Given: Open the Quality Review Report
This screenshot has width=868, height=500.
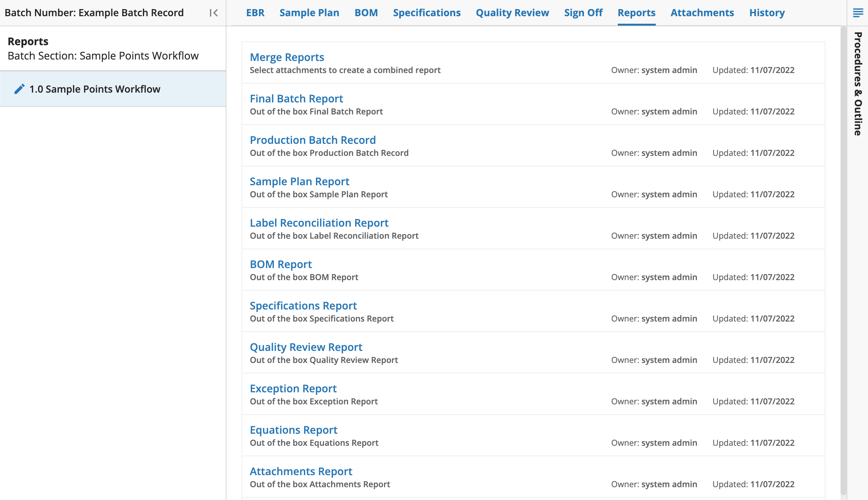Looking at the screenshot, I should tap(306, 347).
